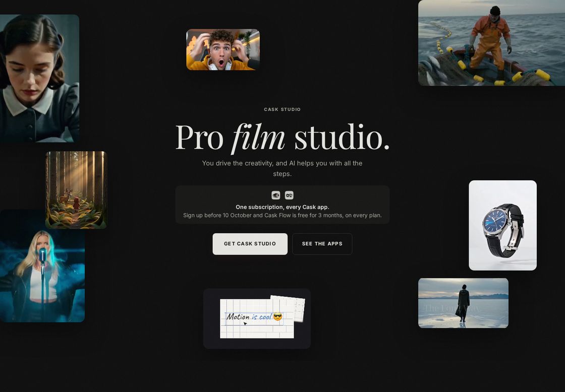Click the first Cask app icon in promo box
This screenshot has height=392, width=565.
275,195
